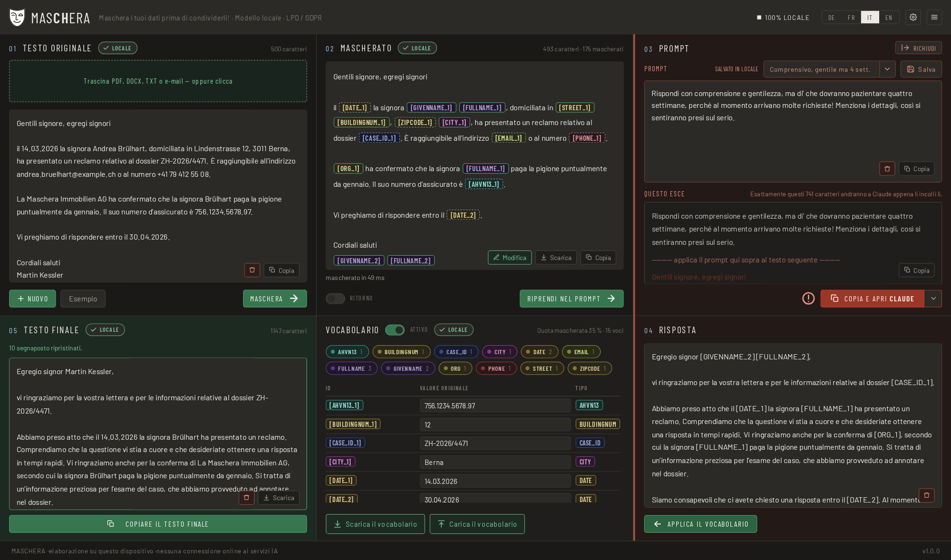
Task: Save the prompt with Salva
Action: pos(921,69)
